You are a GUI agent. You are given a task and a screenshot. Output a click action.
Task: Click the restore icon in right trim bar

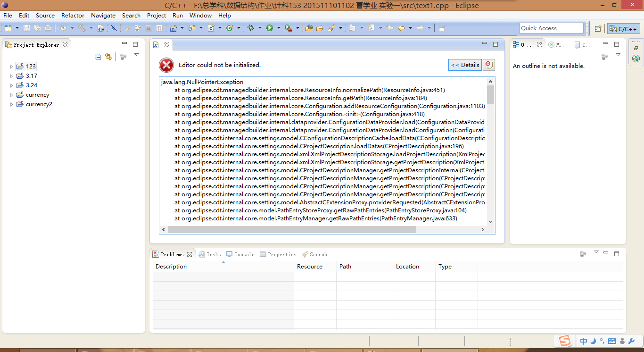[636, 48]
